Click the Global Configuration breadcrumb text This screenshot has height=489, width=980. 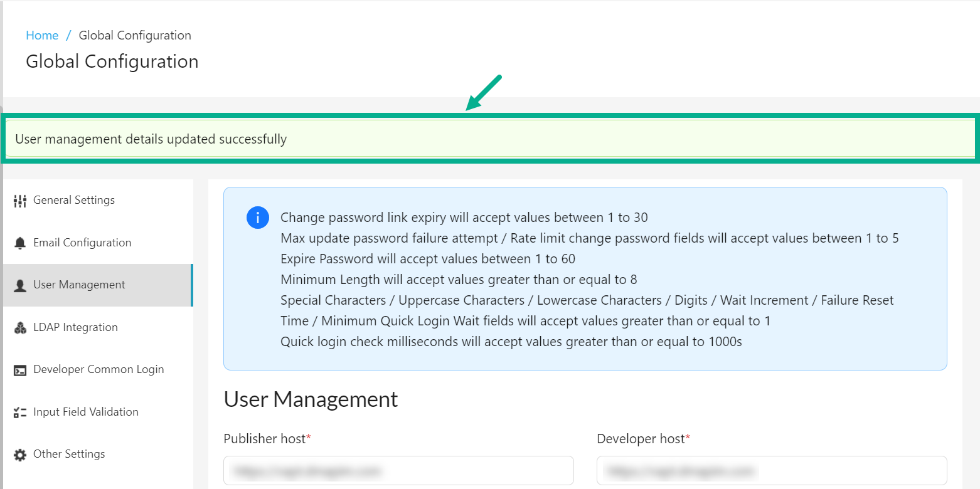pos(134,35)
